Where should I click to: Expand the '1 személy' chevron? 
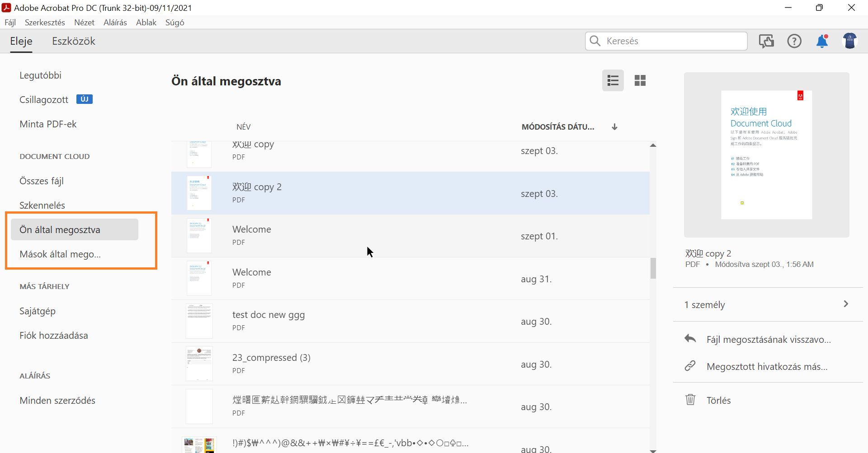[846, 304]
